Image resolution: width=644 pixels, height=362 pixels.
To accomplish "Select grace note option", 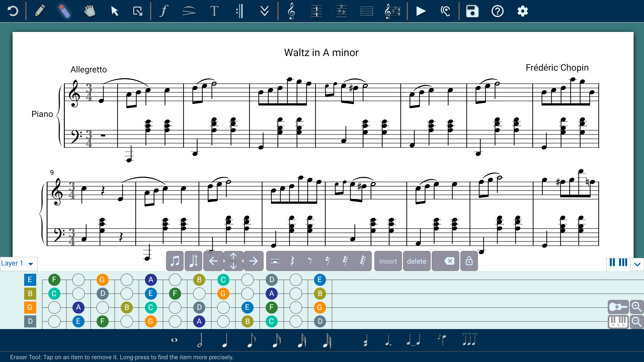I will click(442, 340).
